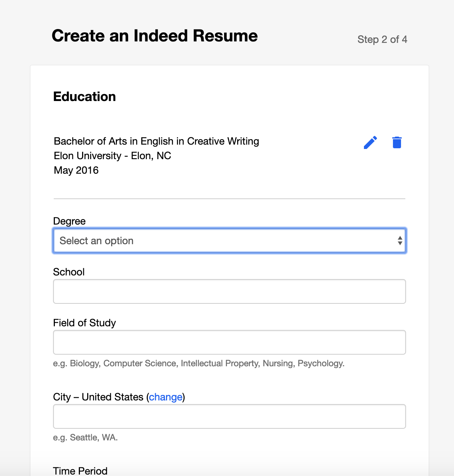
Task: Click the Education section heading
Action: [84, 97]
